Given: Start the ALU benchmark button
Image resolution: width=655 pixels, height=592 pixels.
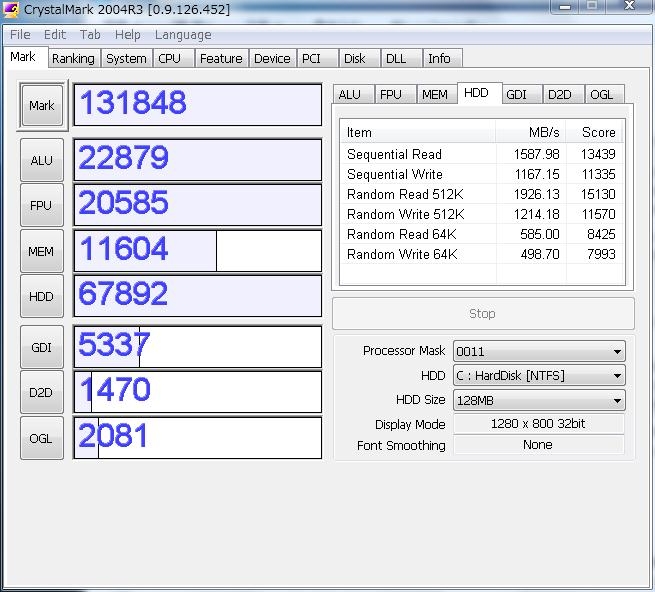Looking at the screenshot, I should pyautogui.click(x=42, y=160).
